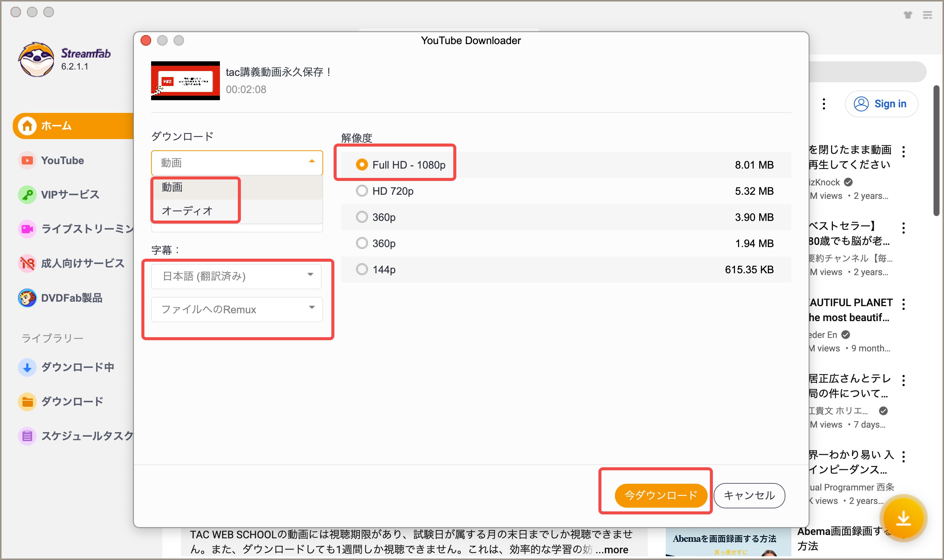Click the 今ダウンロード button
This screenshot has height=560, width=944.
tap(661, 495)
